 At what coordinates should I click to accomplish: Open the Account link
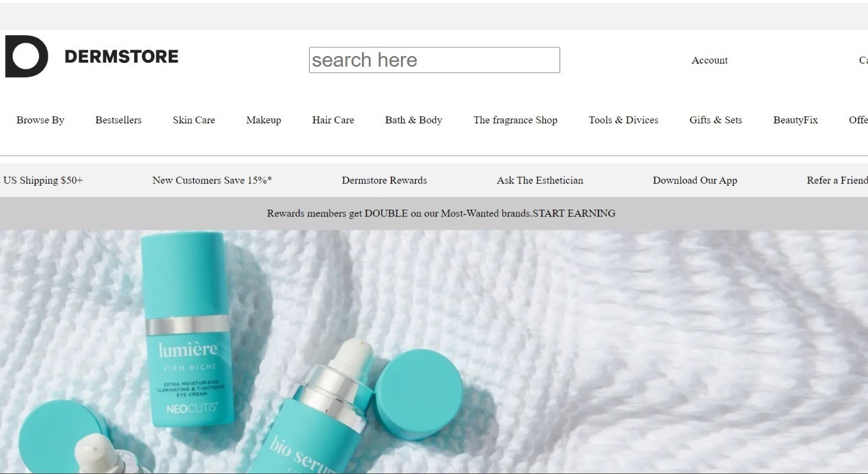[709, 60]
